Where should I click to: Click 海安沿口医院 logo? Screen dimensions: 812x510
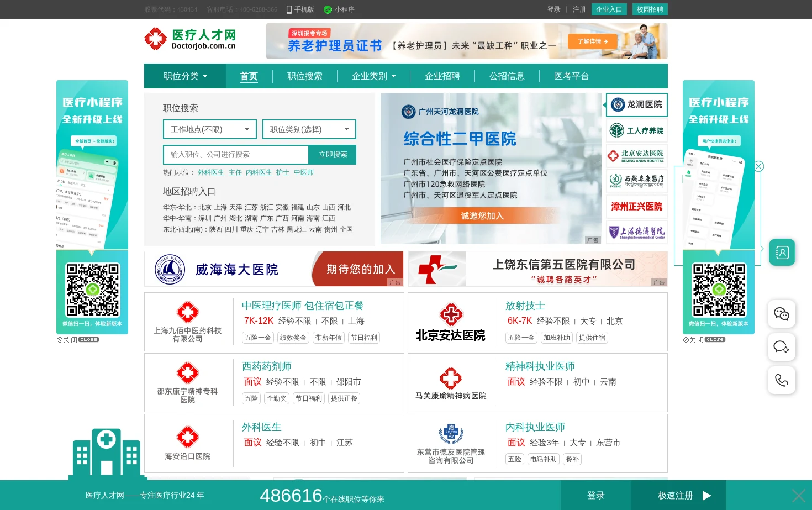[x=187, y=437]
